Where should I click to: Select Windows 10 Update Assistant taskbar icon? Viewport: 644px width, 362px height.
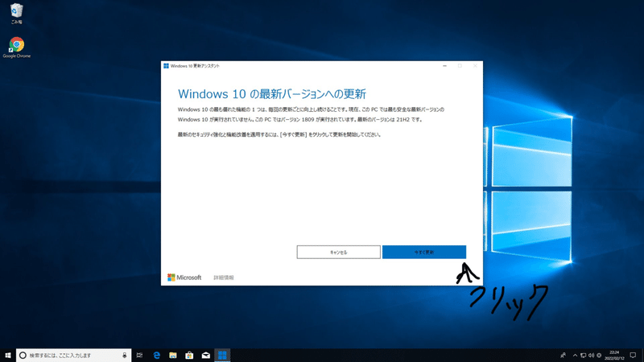222,355
